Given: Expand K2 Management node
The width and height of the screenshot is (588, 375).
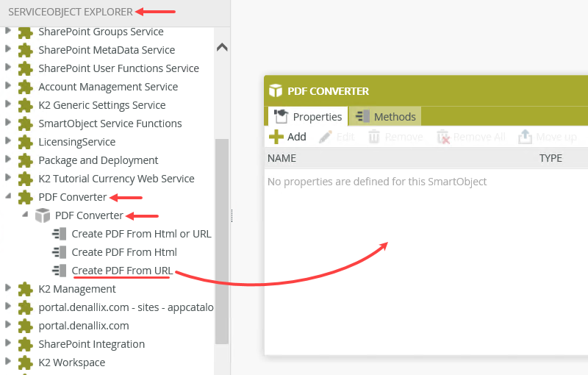Looking at the screenshot, I should pos(8,287).
